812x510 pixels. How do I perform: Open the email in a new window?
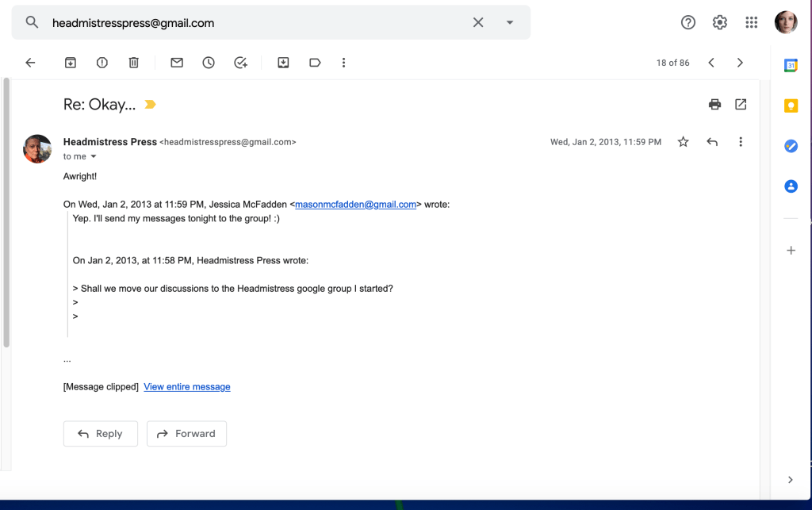(741, 104)
